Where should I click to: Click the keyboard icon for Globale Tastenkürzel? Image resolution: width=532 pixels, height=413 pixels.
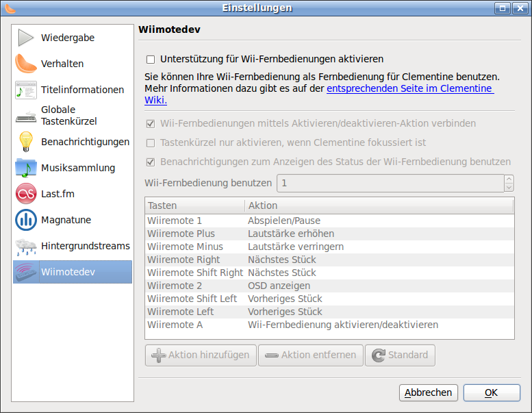pos(26,116)
